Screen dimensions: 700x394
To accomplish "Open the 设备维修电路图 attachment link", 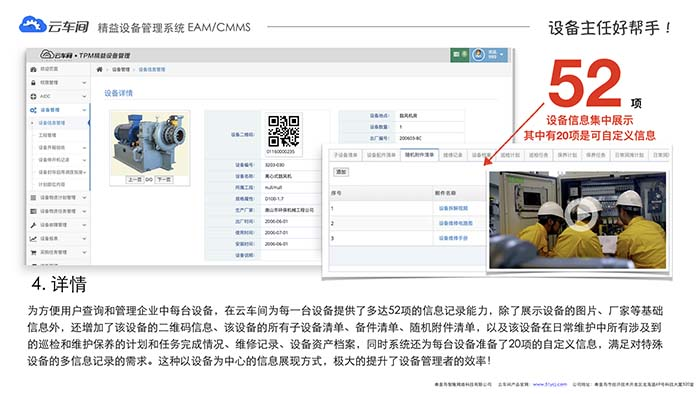I will pyautogui.click(x=455, y=223).
